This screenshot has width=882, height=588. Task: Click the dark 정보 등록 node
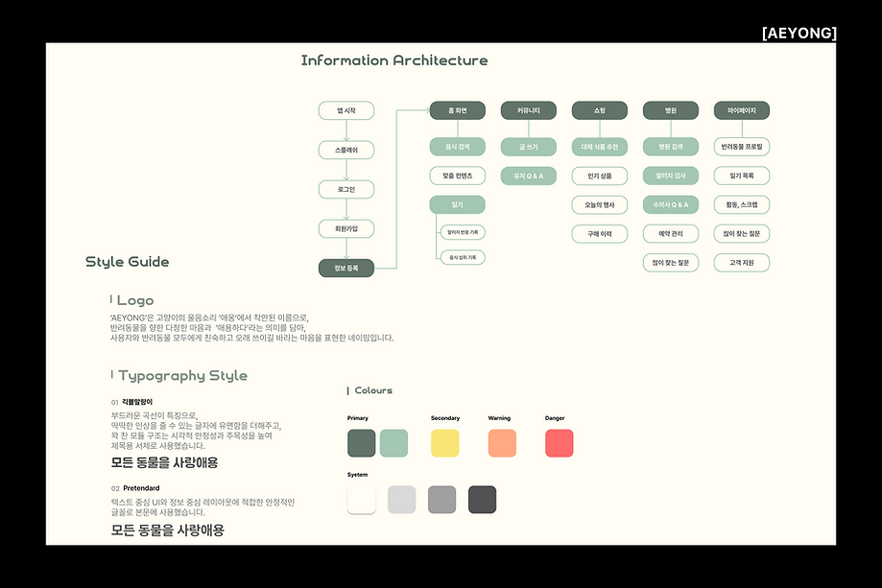(x=346, y=269)
